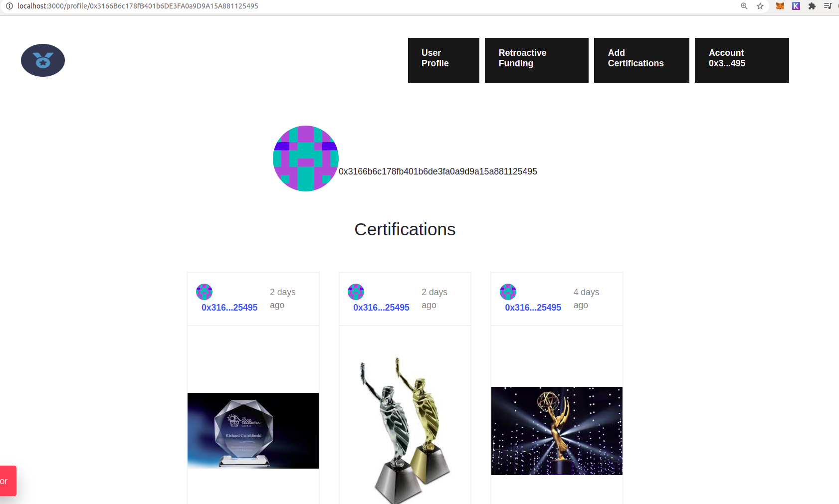Click the browser zoom magnifier icon
The width and height of the screenshot is (839, 504).
(744, 6)
